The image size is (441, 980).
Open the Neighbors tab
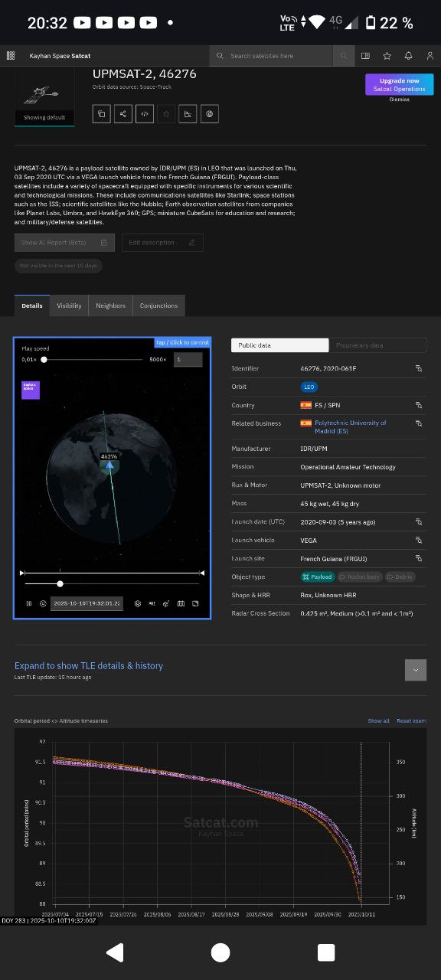tap(110, 305)
